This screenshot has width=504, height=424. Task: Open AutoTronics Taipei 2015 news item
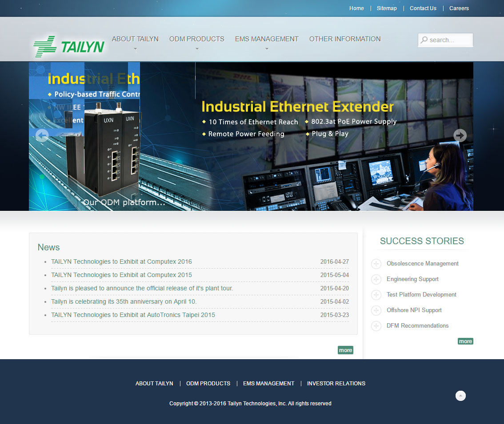[x=133, y=315]
